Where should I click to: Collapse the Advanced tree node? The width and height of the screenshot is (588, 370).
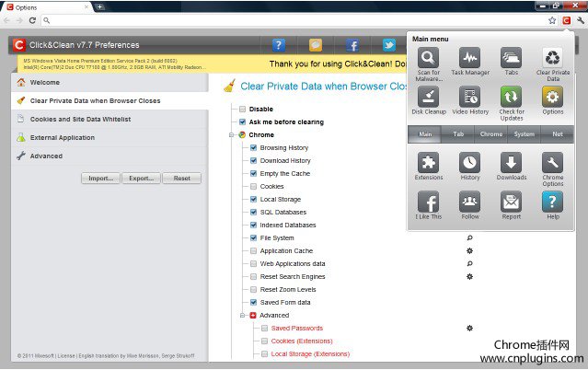pyautogui.click(x=242, y=315)
